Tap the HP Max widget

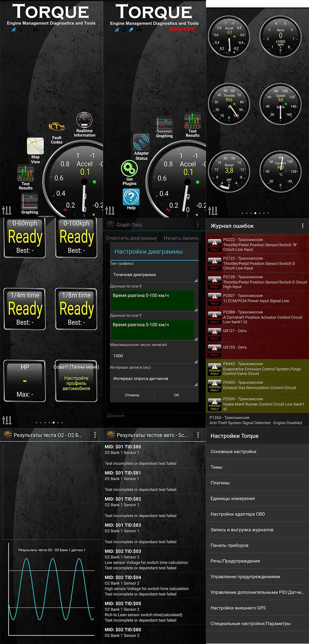coord(25,381)
